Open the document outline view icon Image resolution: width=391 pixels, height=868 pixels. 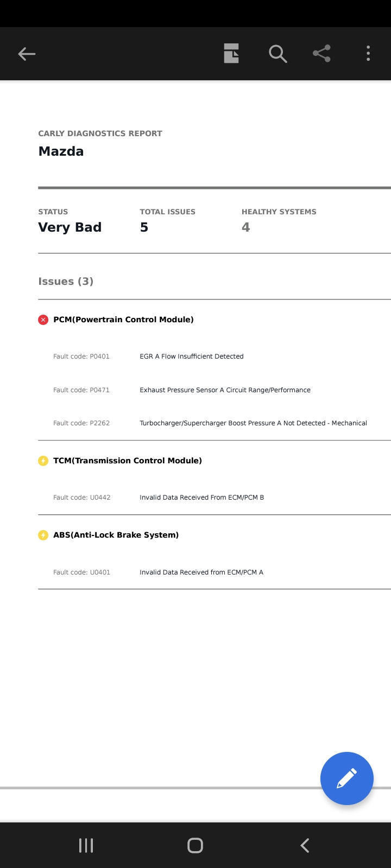[x=231, y=54]
